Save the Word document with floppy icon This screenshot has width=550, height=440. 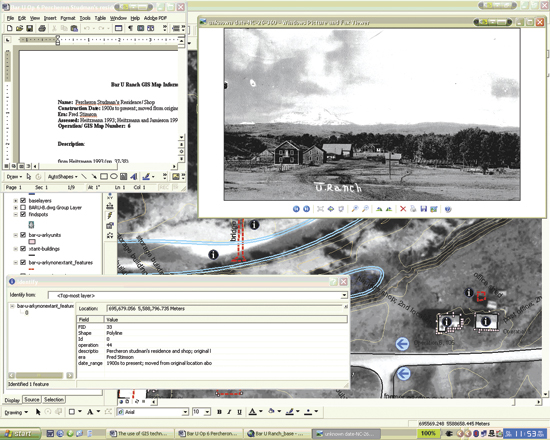29,28
